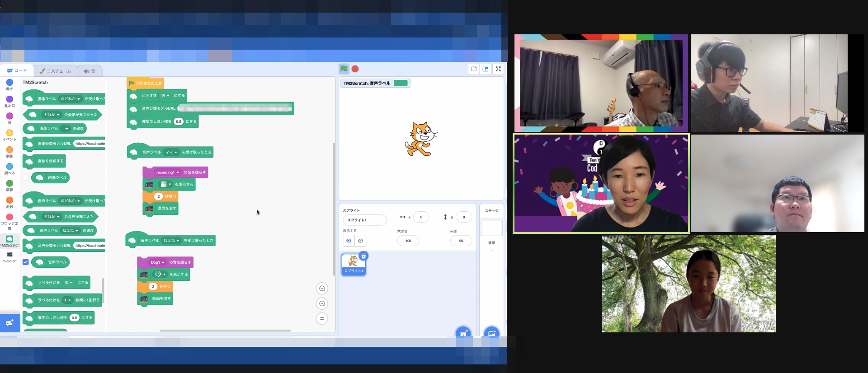Image resolution: width=868 pixels, height=373 pixels.
Task: Switch to the コスチューム tab
Action: pyautogui.click(x=56, y=71)
